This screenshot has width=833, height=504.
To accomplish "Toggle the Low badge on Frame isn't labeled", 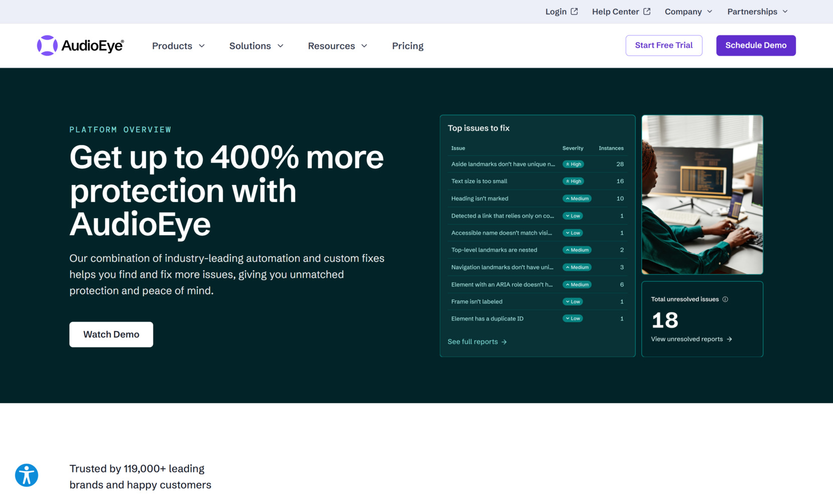I will click(x=572, y=301).
